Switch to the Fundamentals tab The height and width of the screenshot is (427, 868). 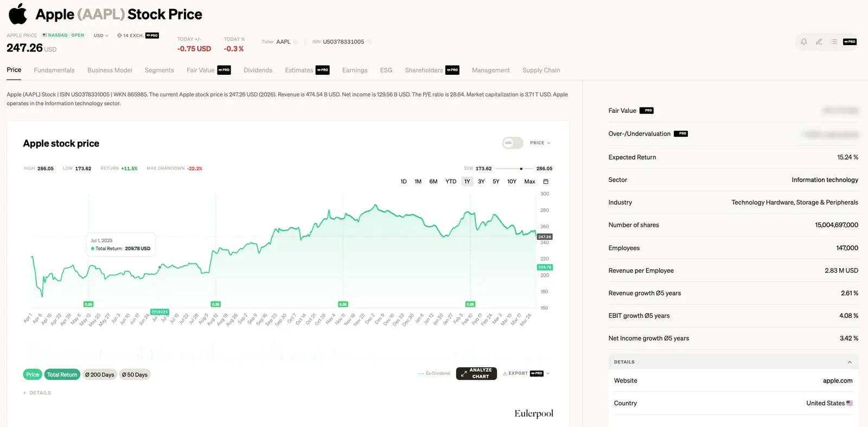click(54, 71)
